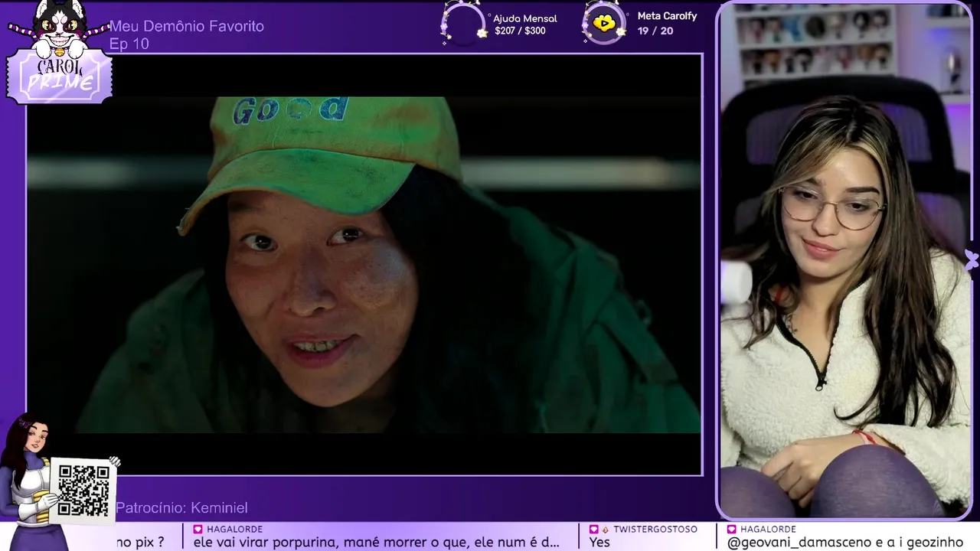Click the chat message 'ele vai virar porpurina'

(377, 542)
